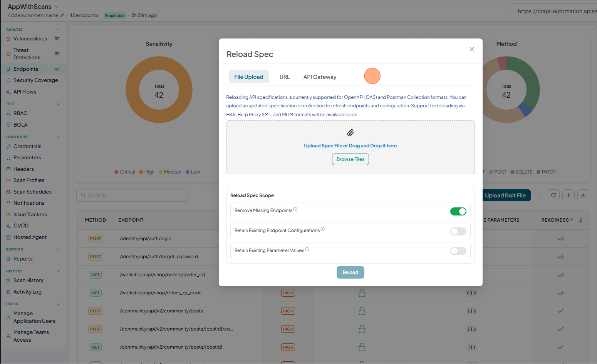Enable Retain Existing Parameter Values toggle
597x364 pixels.
(458, 251)
